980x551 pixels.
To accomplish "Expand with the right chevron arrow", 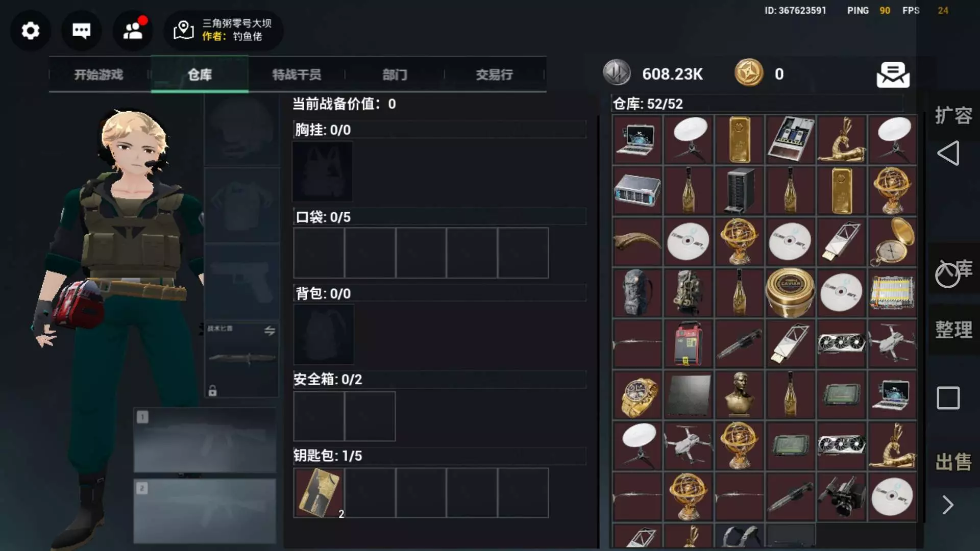I will tap(948, 505).
